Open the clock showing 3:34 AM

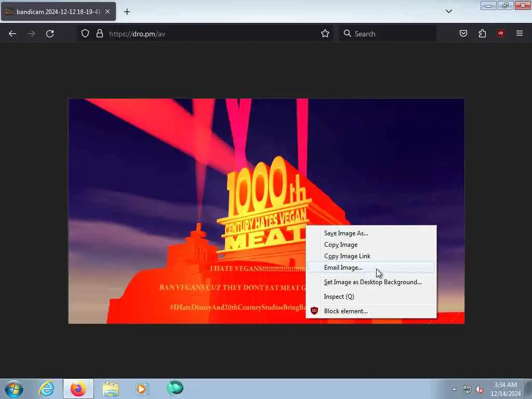coord(506,389)
